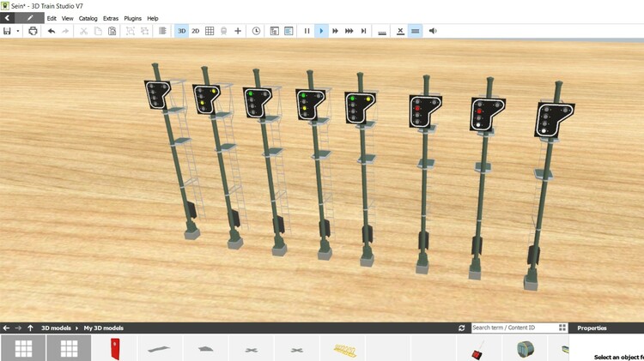The height and width of the screenshot is (361, 644).
Task: Collapse sidebar with the left chevron
Action: [8, 18]
